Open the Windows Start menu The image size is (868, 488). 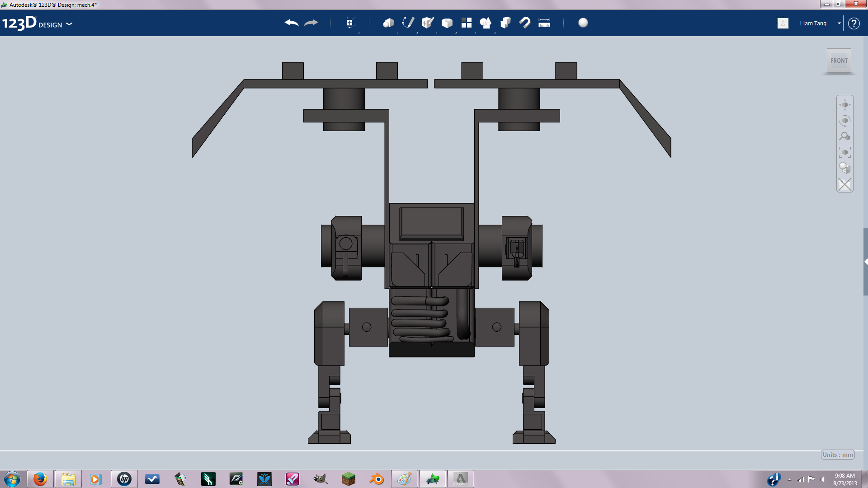click(12, 479)
